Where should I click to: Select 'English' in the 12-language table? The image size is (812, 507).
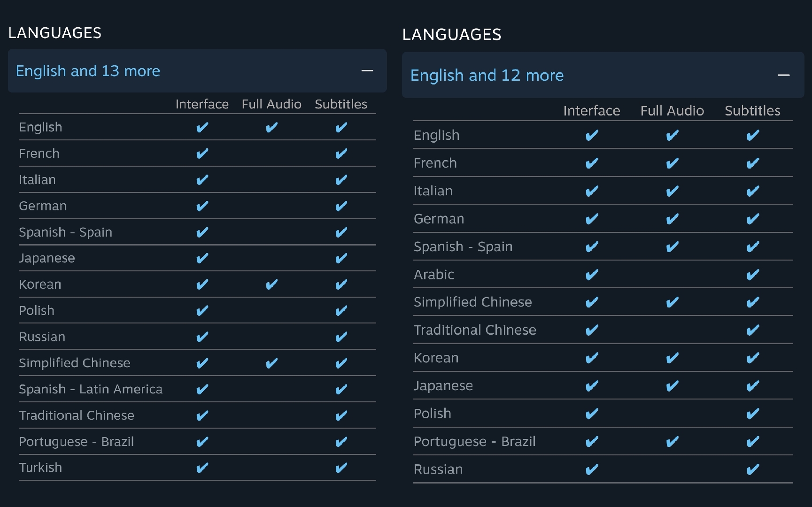[x=437, y=136]
